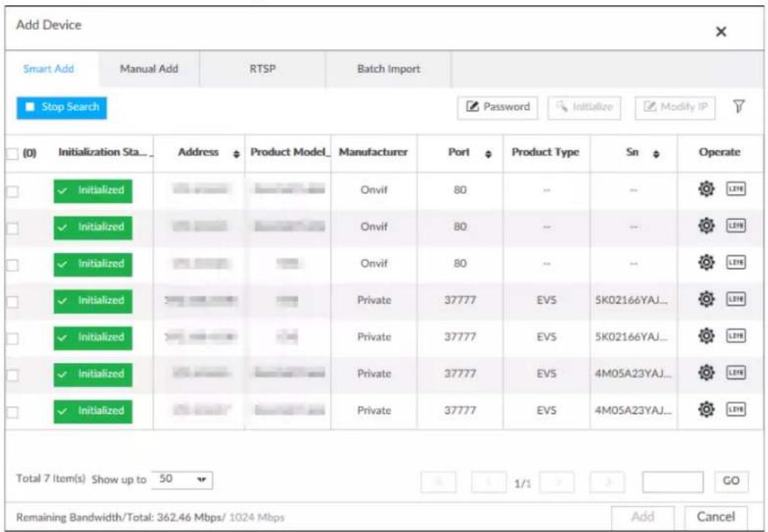The height and width of the screenshot is (532, 768).
Task: Open settings gear for first Onvif row
Action: [x=706, y=188]
